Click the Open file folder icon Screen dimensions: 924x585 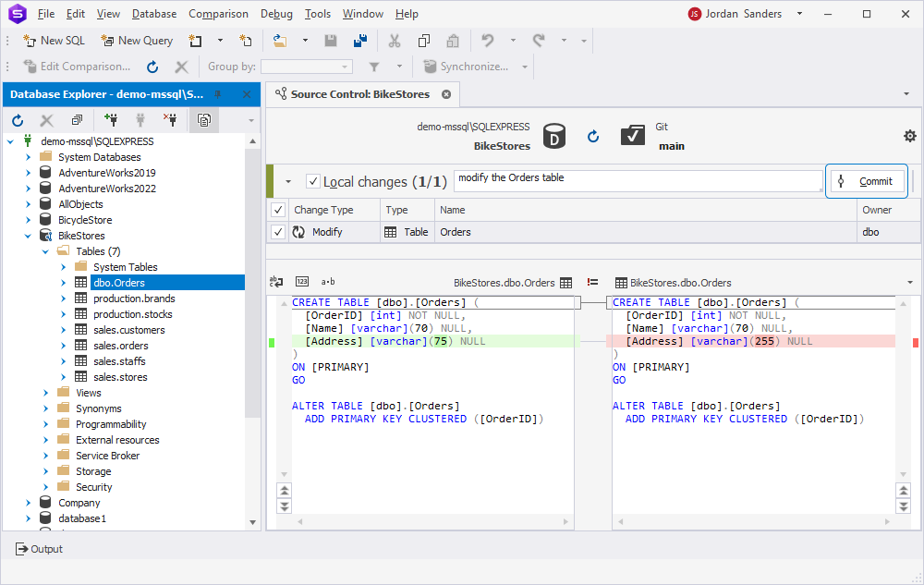click(x=280, y=41)
